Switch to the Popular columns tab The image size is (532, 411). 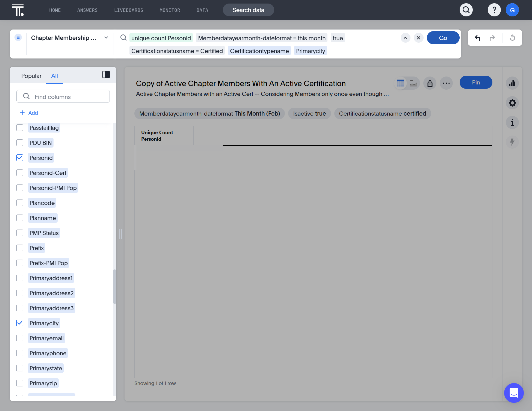[x=31, y=76]
